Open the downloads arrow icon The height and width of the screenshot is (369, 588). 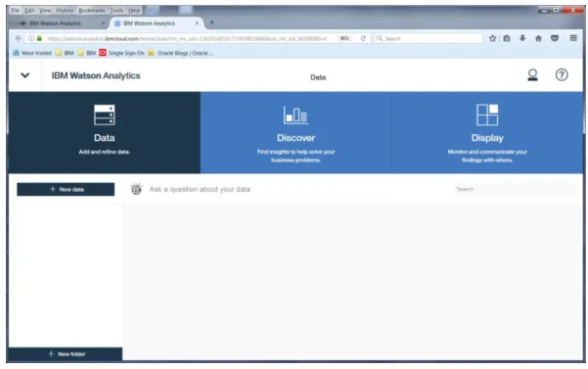click(x=522, y=38)
